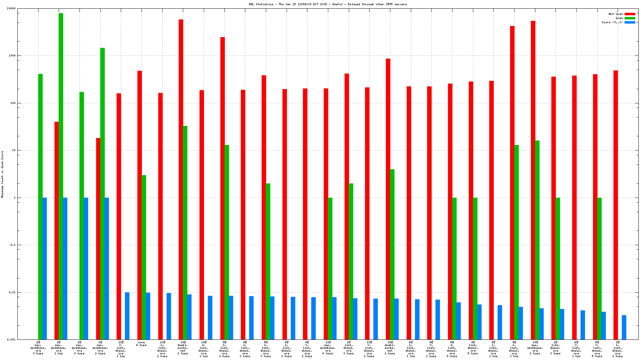644x362 pixels.
Task: Click the '10@ zen.spamhaus.org 2 hops' axis label
Action: coord(535,348)
